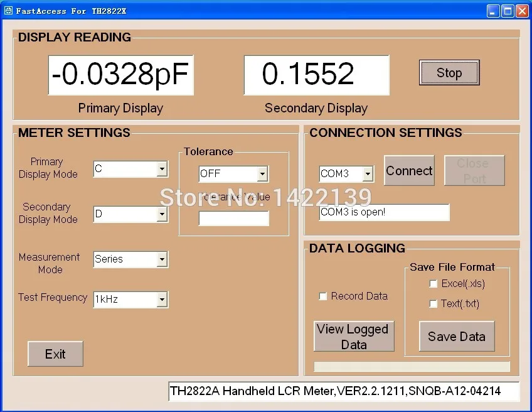Click the 'DISPLAY READING' heading
The height and width of the screenshot is (412, 532).
[75, 37]
